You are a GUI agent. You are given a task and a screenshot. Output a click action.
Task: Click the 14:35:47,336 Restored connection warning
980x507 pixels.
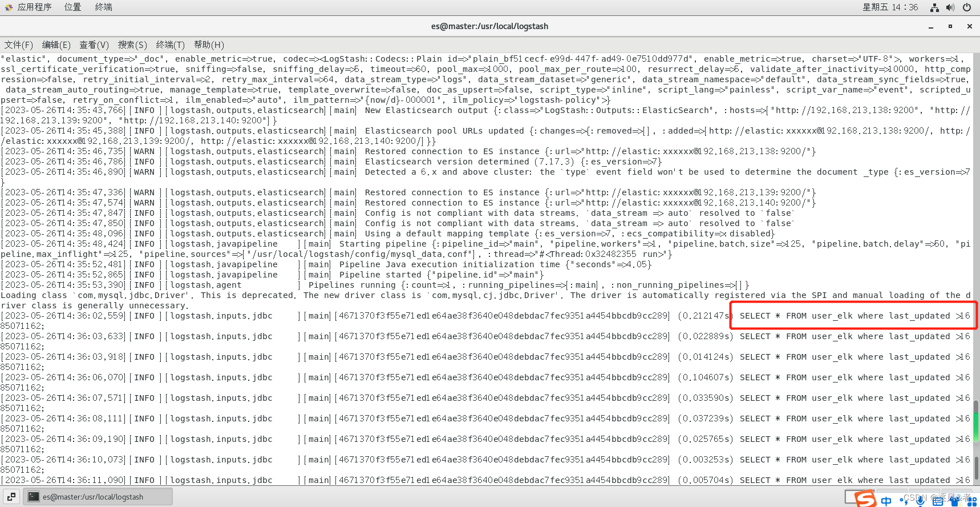click(408, 192)
